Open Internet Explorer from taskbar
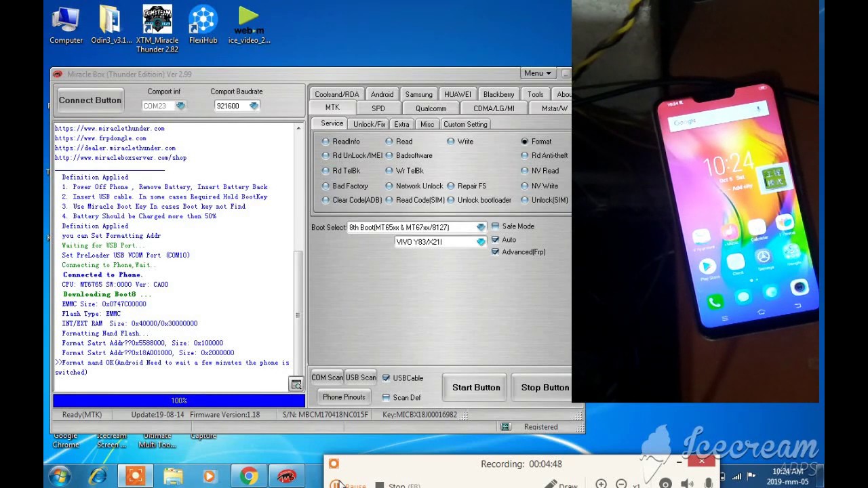868x488 pixels. tap(98, 476)
